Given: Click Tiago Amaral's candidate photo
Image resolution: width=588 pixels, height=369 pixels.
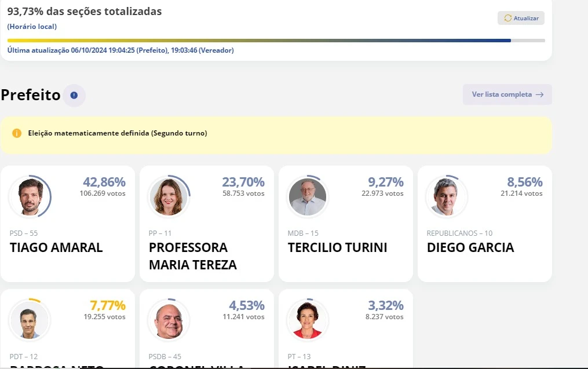Looking at the screenshot, I should point(30,197).
